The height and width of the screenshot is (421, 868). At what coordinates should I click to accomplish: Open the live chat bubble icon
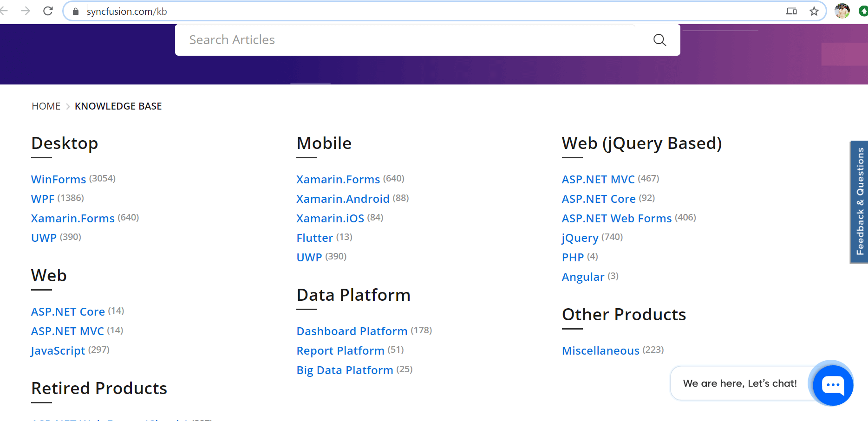(x=833, y=384)
